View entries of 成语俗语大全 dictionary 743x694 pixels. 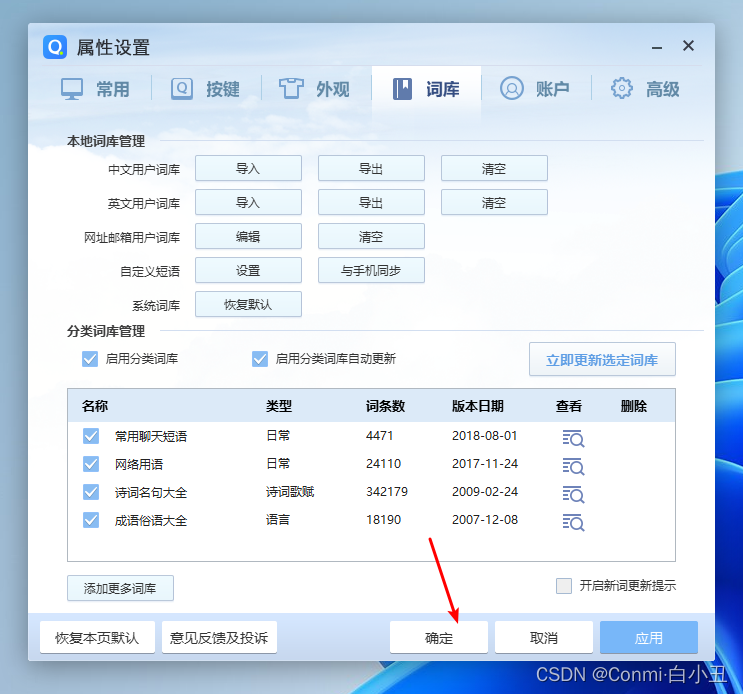573,522
